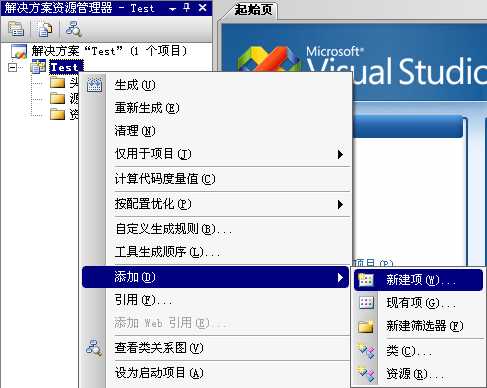Click the Properties icon in Solution Explorer toolbar

(16, 29)
